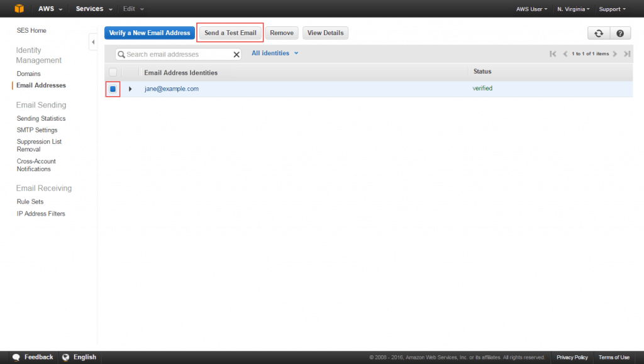
Task: Open the help panel
Action: pyautogui.click(x=620, y=33)
